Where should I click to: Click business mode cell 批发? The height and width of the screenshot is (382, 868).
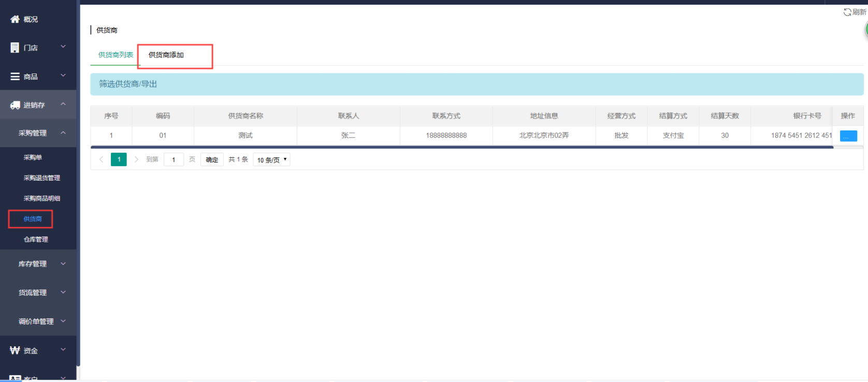621,136
